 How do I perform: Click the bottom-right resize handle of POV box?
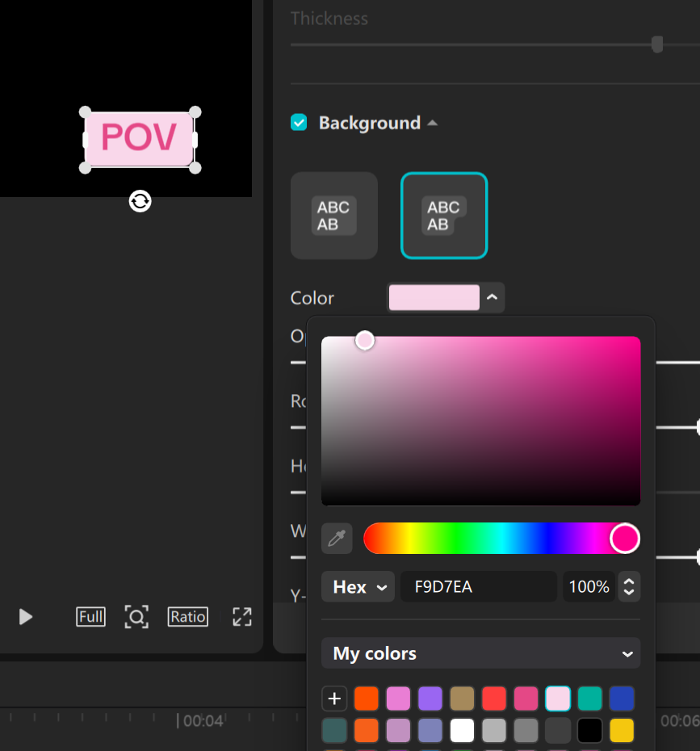pos(195,168)
